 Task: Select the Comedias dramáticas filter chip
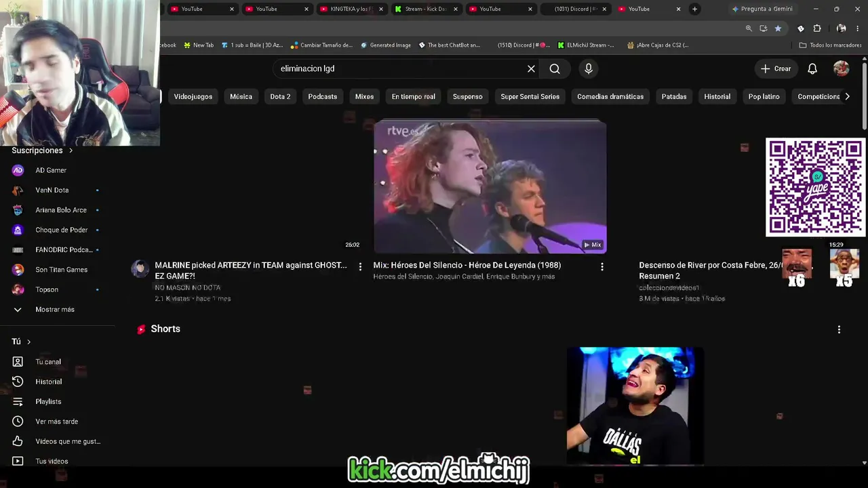(610, 96)
